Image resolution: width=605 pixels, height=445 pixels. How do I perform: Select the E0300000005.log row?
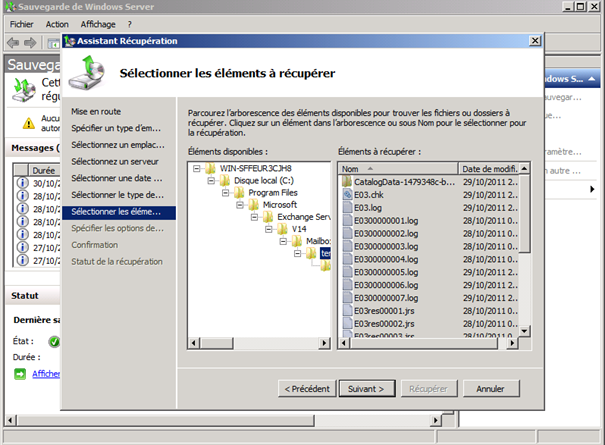pyautogui.click(x=430, y=272)
